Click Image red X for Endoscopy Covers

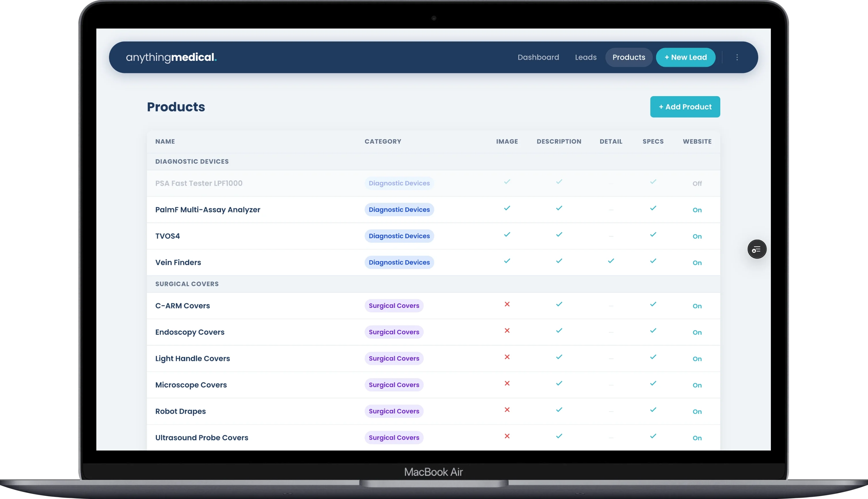click(507, 330)
